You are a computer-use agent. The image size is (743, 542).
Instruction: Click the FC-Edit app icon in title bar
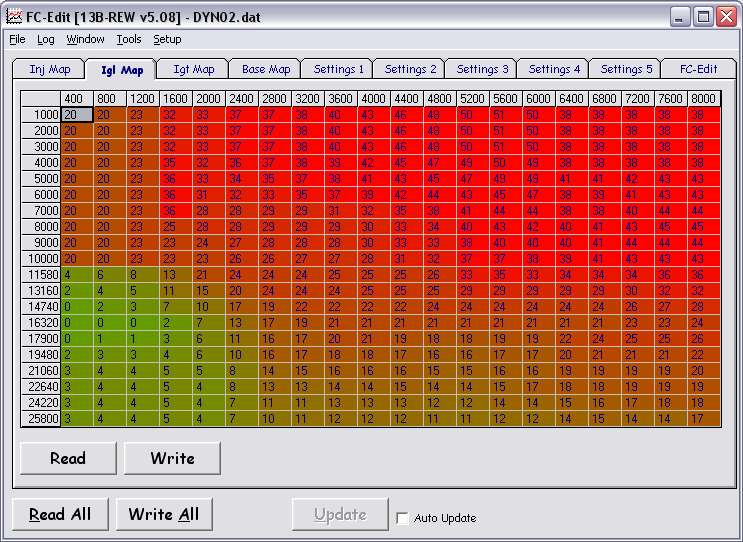pos(14,17)
